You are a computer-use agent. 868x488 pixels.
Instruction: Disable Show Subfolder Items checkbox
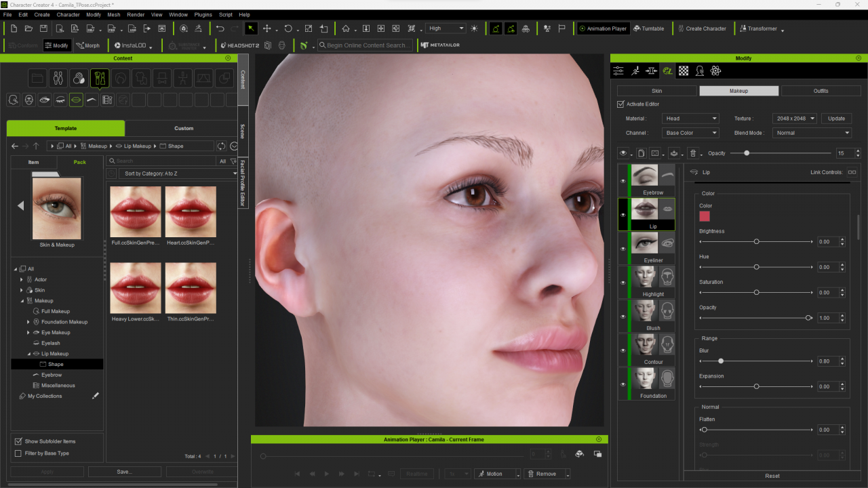[x=18, y=441]
